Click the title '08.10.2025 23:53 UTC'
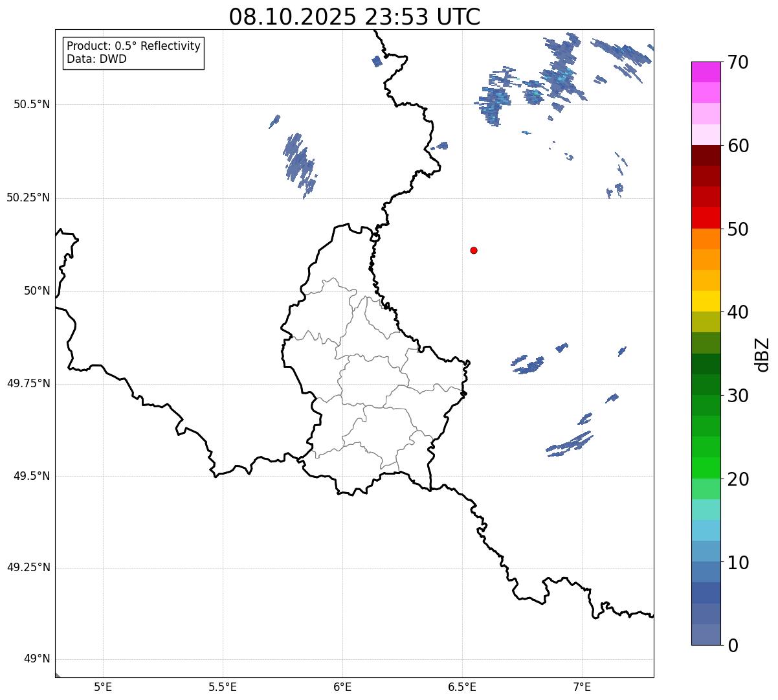This screenshot has width=778, height=700. (355, 17)
